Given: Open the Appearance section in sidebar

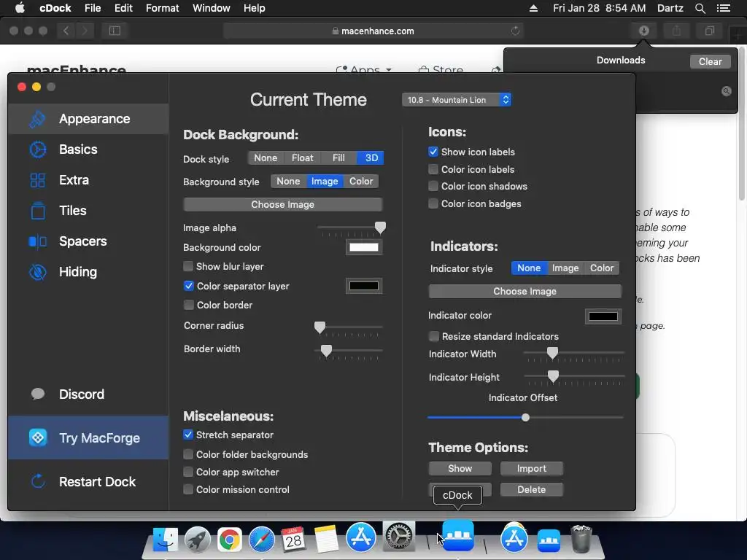Looking at the screenshot, I should 88,119.
